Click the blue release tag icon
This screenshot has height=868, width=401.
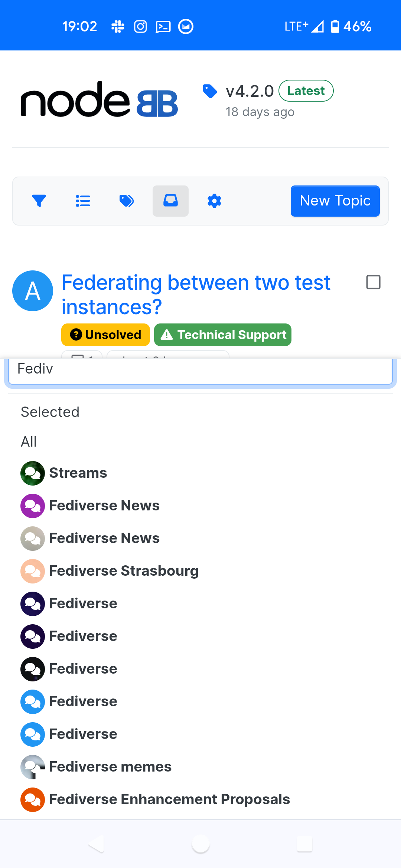coord(210,91)
